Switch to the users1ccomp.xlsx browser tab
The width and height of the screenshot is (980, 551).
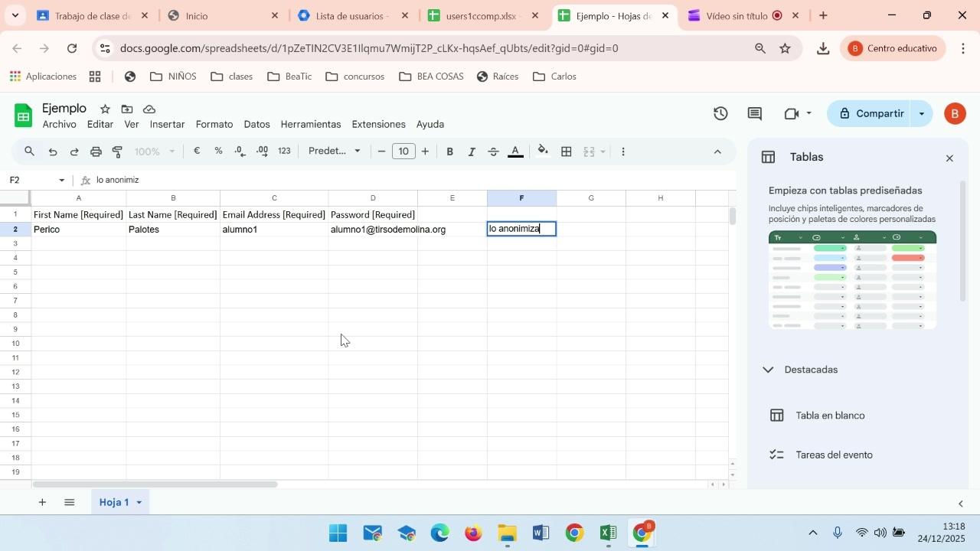point(483,15)
